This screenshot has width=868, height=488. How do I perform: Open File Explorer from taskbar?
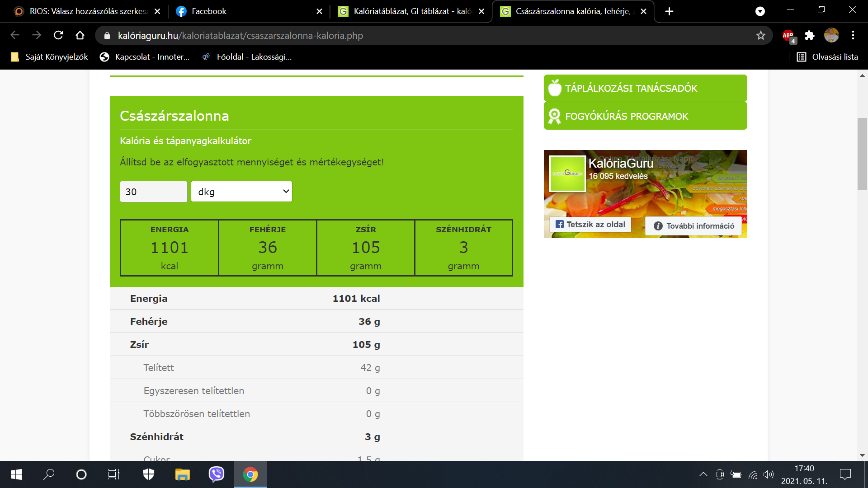click(x=183, y=474)
